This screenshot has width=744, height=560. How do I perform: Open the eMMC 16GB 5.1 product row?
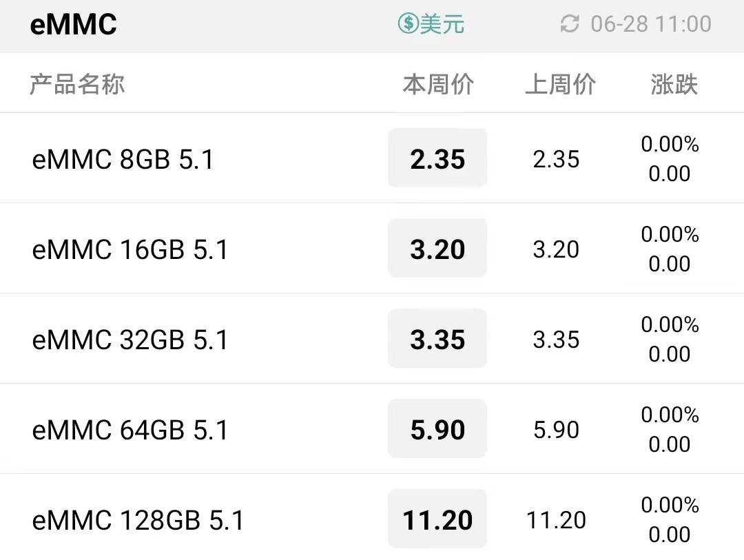coord(372,248)
